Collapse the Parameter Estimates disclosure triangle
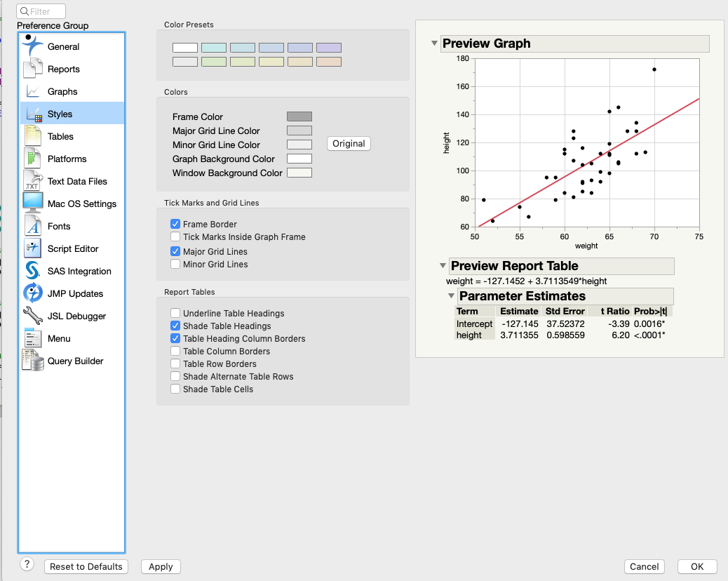728x581 pixels. [x=451, y=295]
